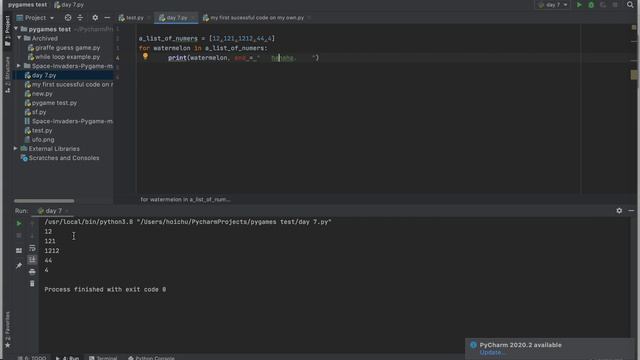Open Run panel gear settings

click(619, 211)
